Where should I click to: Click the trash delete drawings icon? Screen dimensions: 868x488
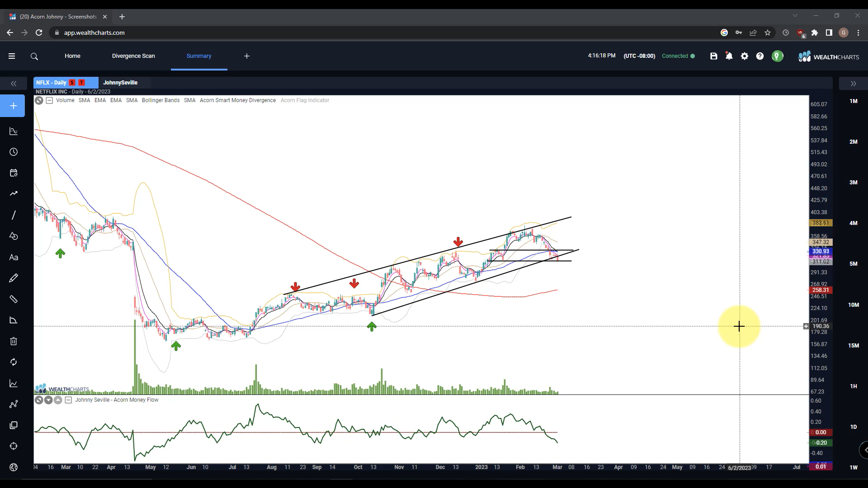tap(14, 341)
